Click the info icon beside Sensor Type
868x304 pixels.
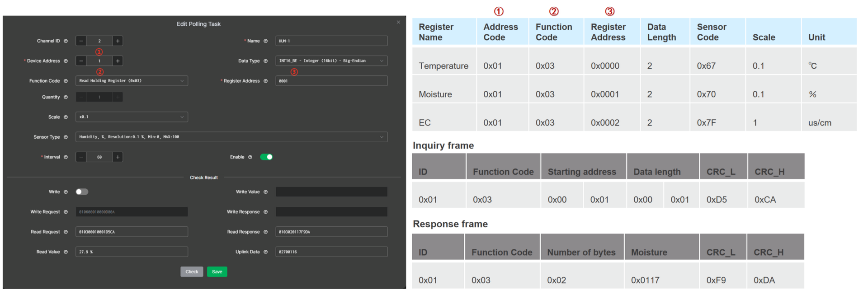(x=66, y=137)
